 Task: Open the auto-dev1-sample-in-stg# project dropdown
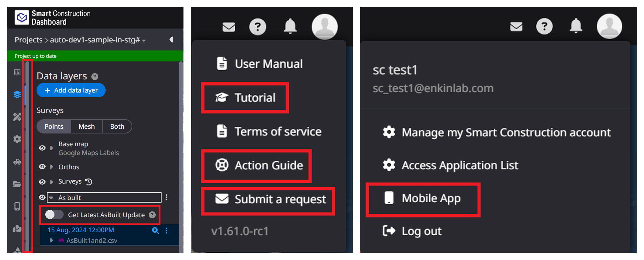pyautogui.click(x=98, y=40)
